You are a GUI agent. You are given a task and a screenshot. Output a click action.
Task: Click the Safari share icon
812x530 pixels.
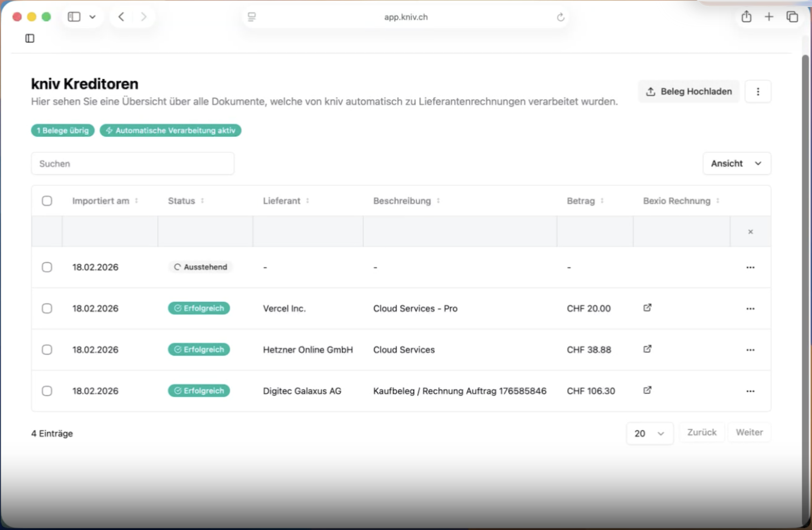(x=746, y=17)
